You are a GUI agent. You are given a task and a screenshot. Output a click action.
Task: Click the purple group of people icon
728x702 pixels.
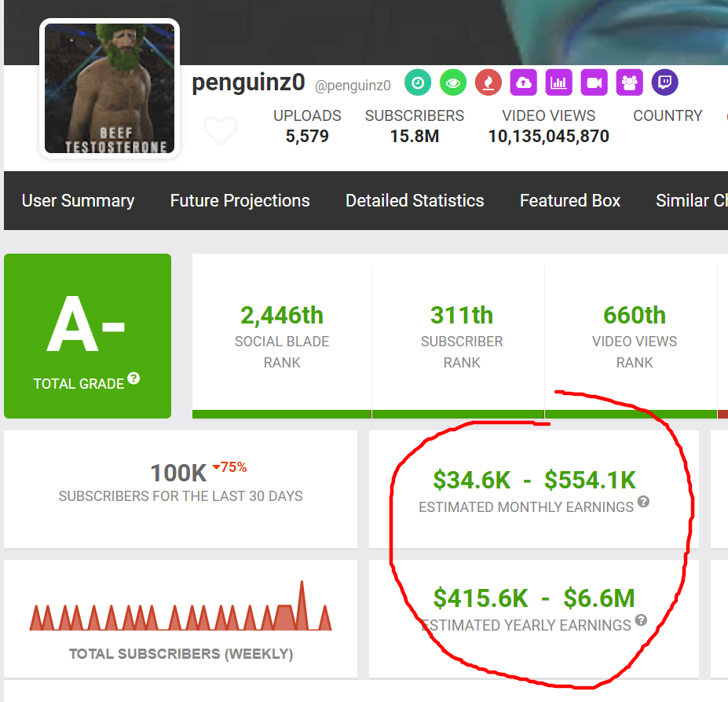pos(629,82)
